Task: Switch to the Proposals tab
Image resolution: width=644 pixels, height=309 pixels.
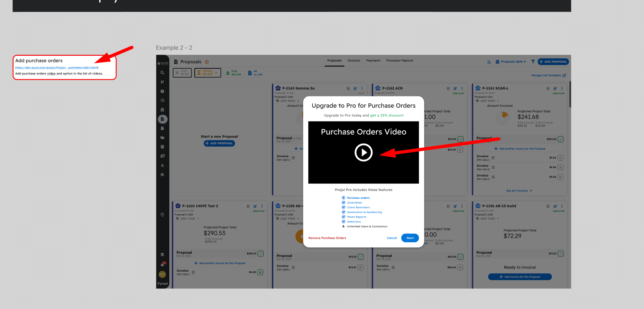Action: pos(335,61)
